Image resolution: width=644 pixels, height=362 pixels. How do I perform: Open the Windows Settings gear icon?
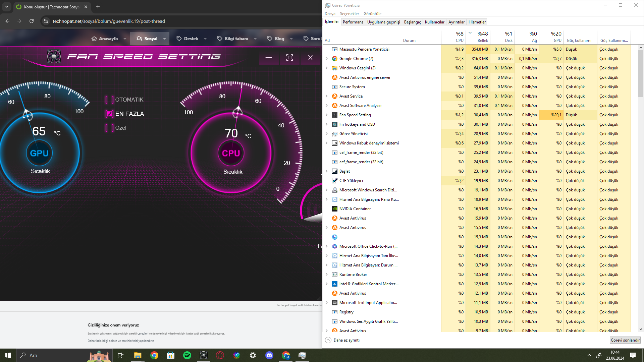coord(253,355)
